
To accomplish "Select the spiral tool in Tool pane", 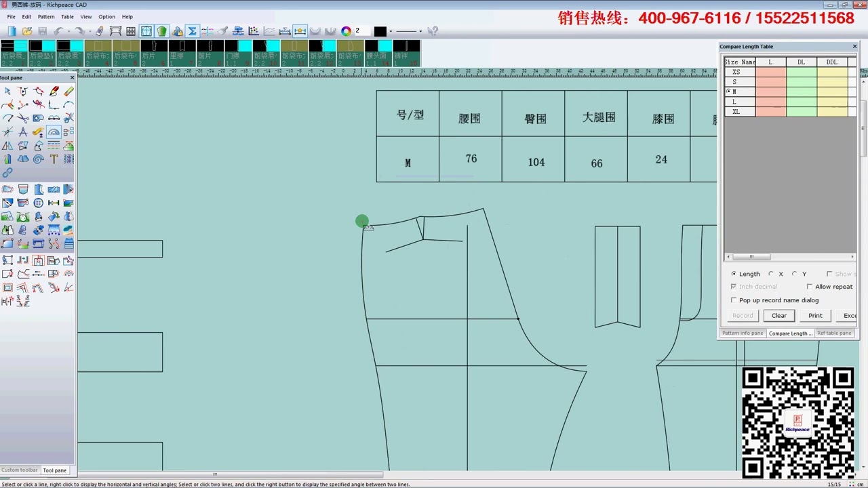I will click(39, 159).
